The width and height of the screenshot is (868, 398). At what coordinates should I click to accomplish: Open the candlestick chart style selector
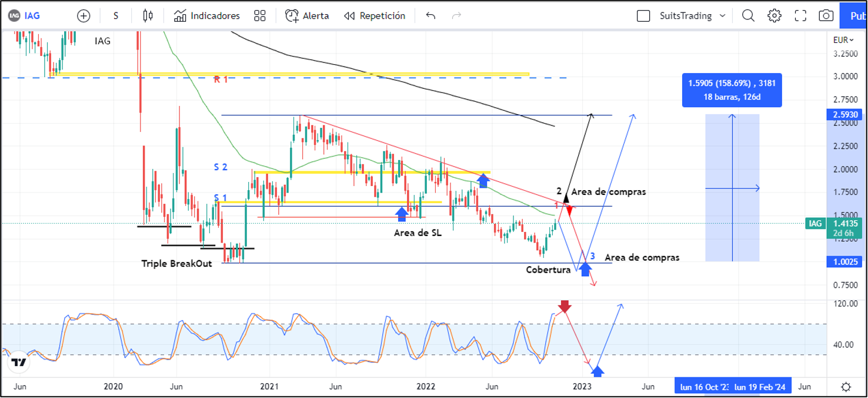point(148,16)
